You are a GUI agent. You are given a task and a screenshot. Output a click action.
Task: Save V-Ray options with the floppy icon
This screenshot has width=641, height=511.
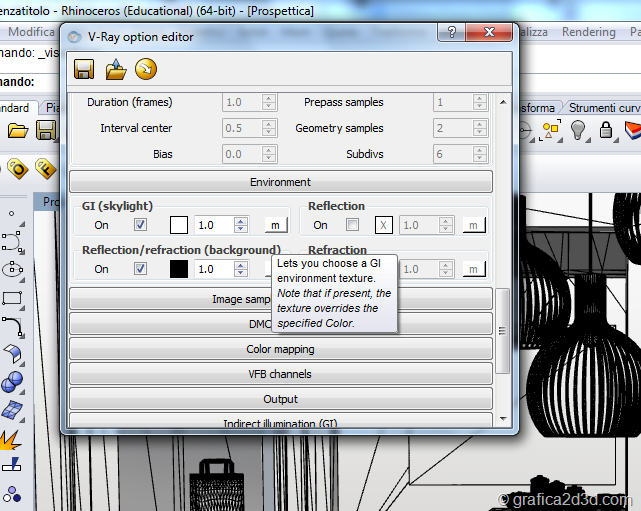[x=84, y=69]
